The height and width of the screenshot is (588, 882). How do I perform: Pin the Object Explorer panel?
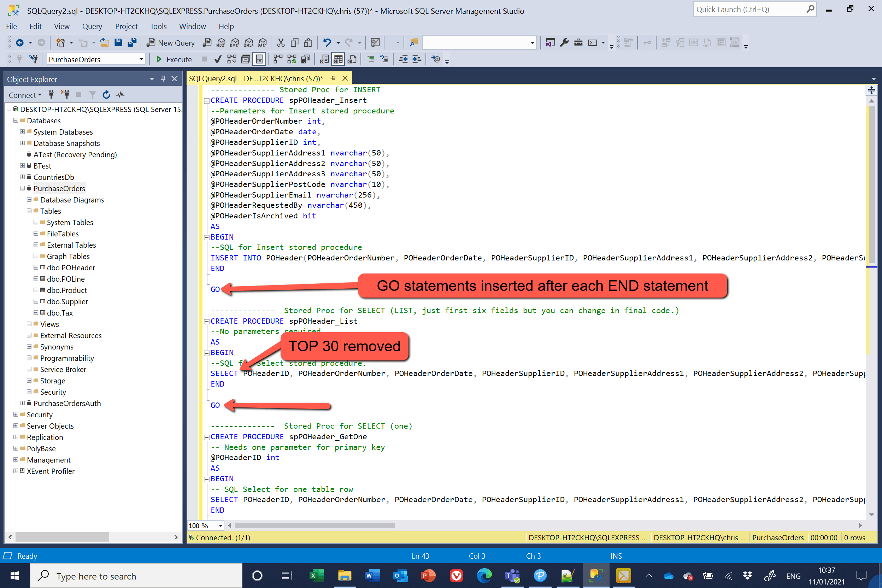163,79
